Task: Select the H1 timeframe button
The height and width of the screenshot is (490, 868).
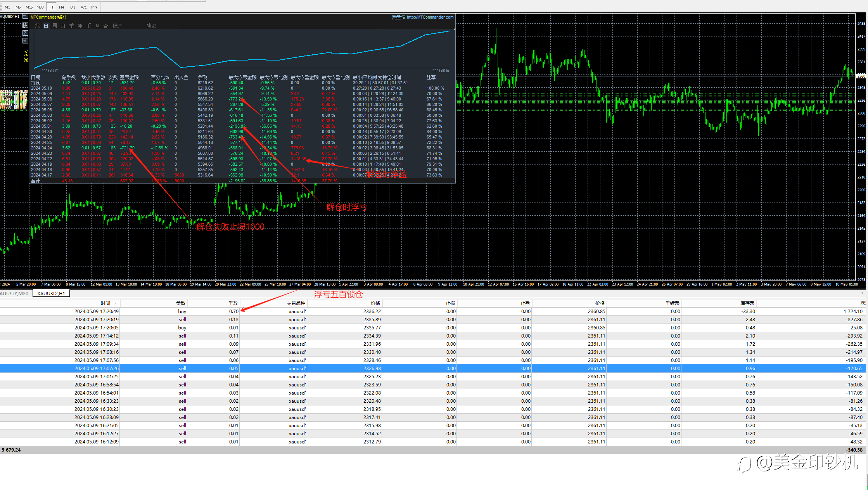Action: (x=51, y=7)
